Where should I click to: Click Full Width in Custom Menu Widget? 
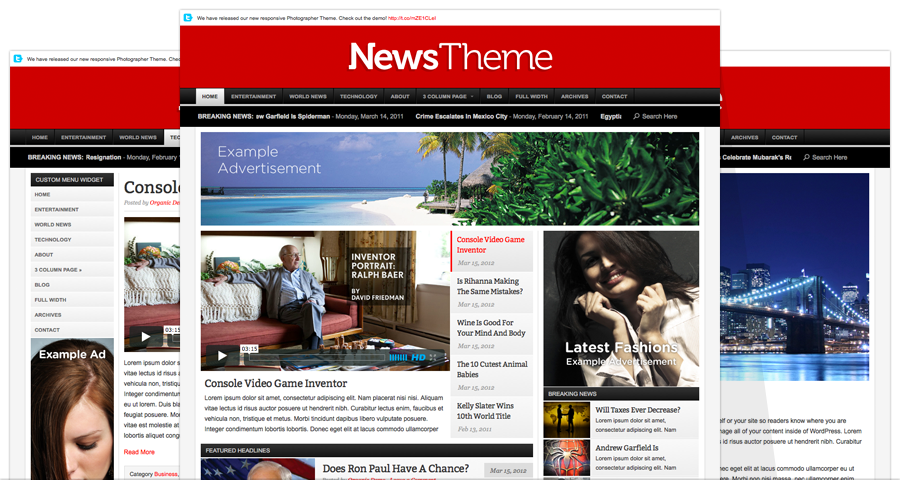click(x=72, y=299)
